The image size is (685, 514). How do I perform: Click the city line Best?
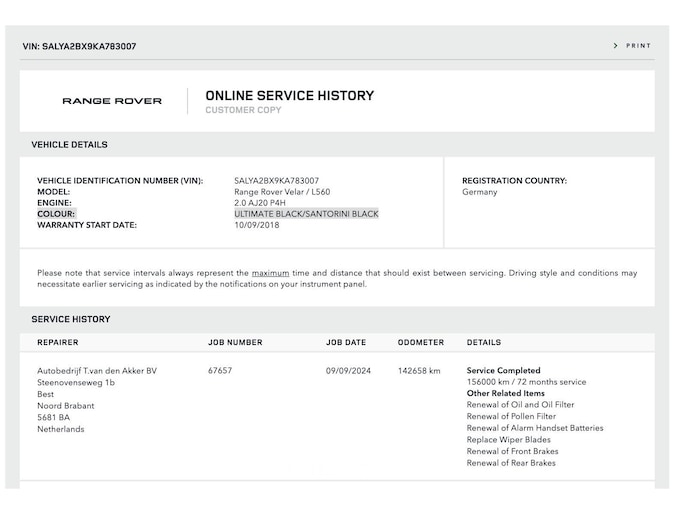pyautogui.click(x=45, y=394)
